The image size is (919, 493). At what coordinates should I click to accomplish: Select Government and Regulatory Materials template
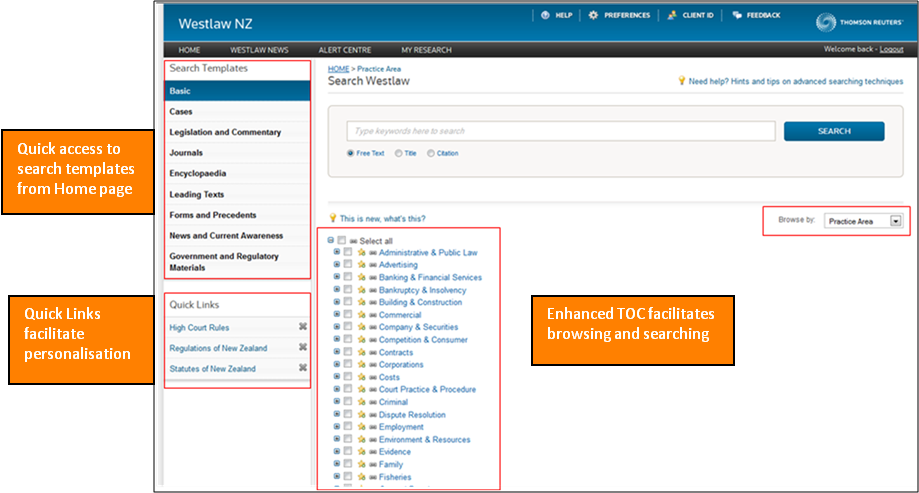pyautogui.click(x=237, y=261)
